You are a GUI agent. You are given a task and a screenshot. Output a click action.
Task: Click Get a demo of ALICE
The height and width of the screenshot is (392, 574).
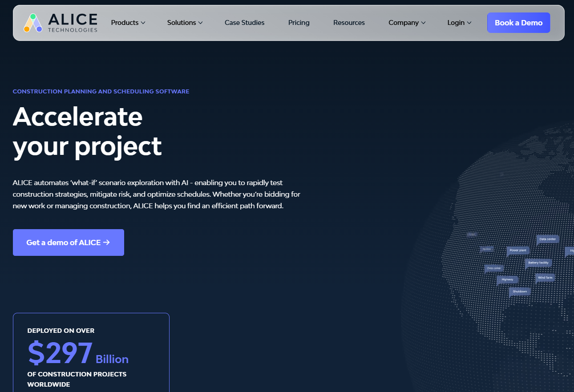tap(69, 242)
